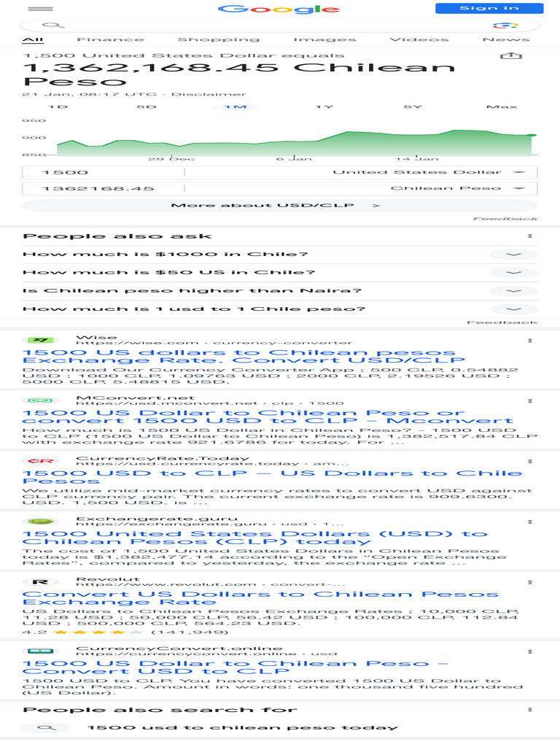Switch to the Finance tab

(110, 39)
